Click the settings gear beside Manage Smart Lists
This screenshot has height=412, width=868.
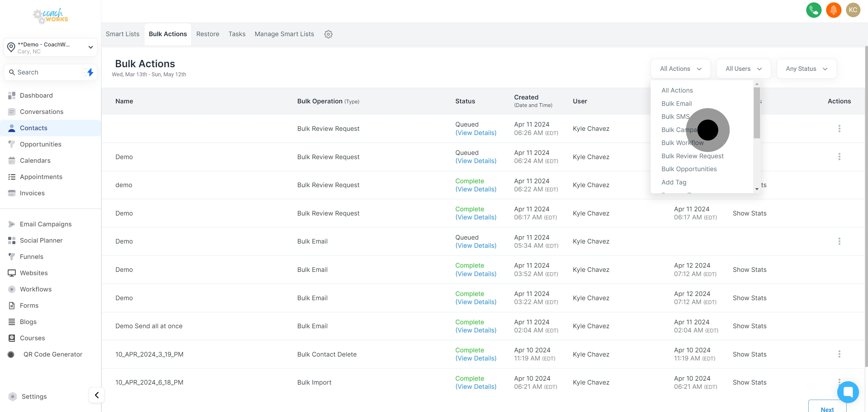(x=328, y=34)
